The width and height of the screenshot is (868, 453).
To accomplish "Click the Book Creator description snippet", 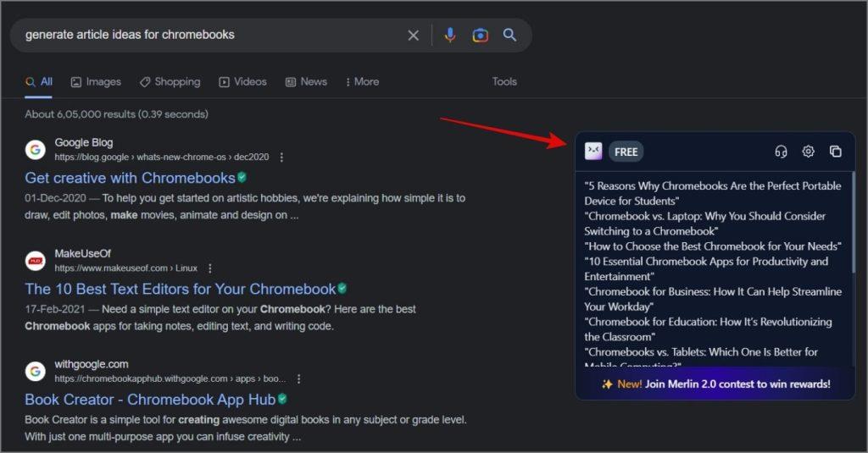I will tap(246, 428).
